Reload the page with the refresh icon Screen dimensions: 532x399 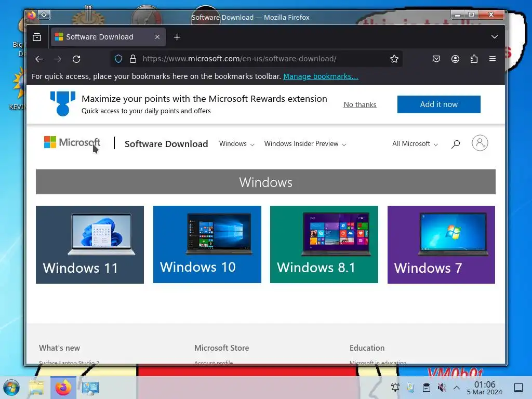click(x=76, y=59)
